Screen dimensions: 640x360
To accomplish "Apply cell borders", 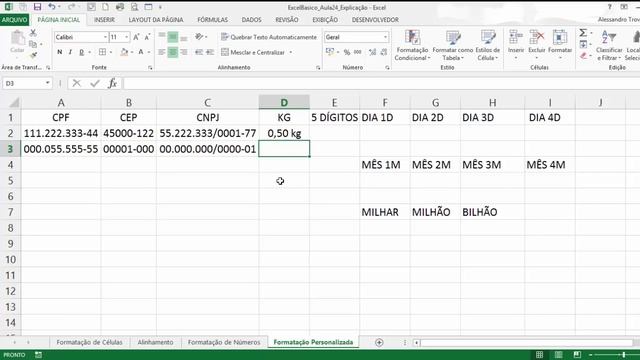I will coord(102,52).
